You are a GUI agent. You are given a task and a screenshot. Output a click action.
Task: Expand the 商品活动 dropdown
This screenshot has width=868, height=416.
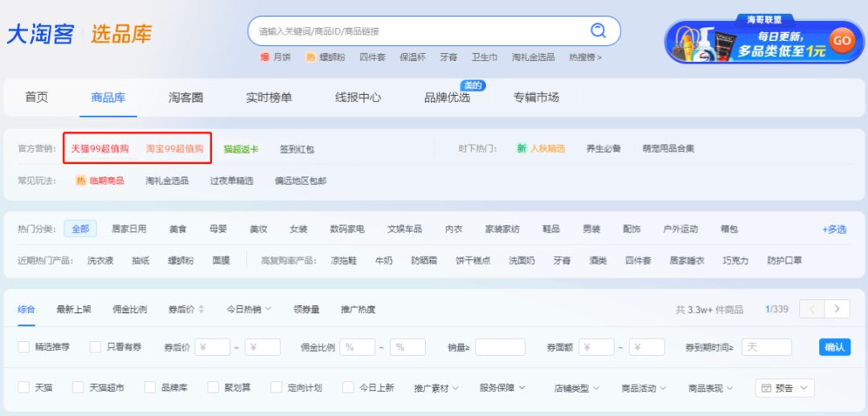tap(643, 389)
